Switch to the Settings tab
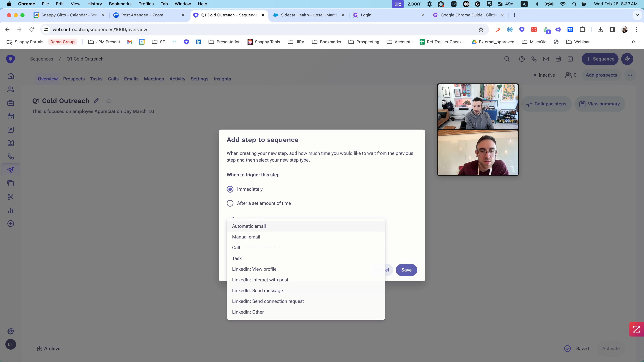The width and height of the screenshot is (644, 362). pos(200,79)
